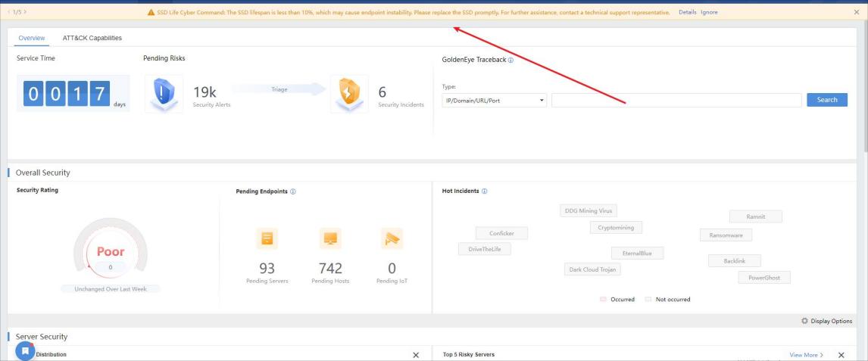Click the 93 Pending Servers number
This screenshot has height=361, width=868.
pos(267,269)
